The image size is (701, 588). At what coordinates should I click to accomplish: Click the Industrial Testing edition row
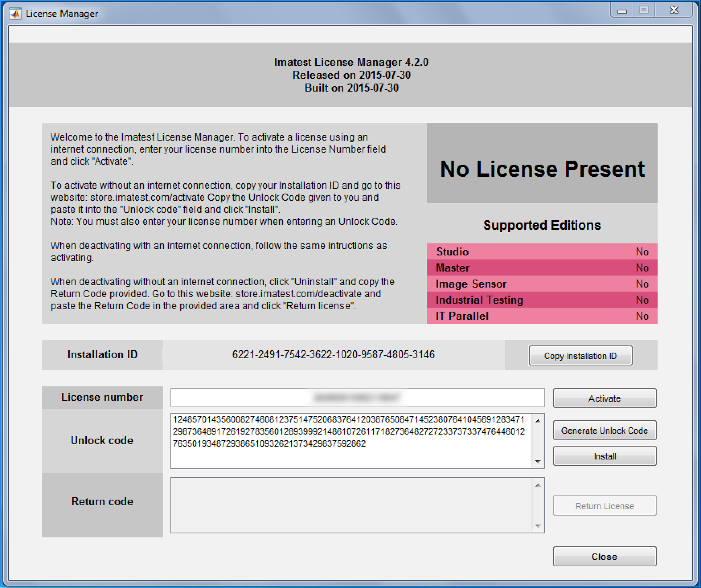(542, 300)
